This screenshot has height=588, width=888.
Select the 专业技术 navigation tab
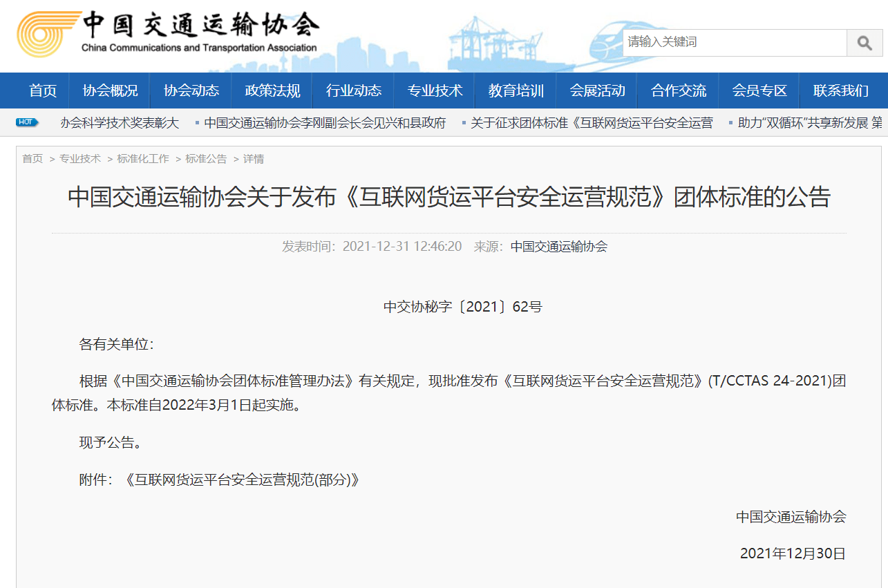435,91
